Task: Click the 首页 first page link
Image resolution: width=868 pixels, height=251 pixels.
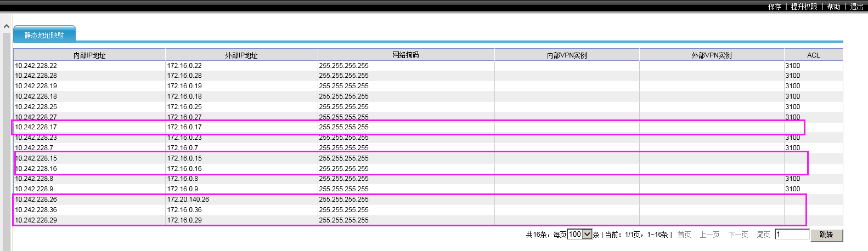Action: coord(684,235)
